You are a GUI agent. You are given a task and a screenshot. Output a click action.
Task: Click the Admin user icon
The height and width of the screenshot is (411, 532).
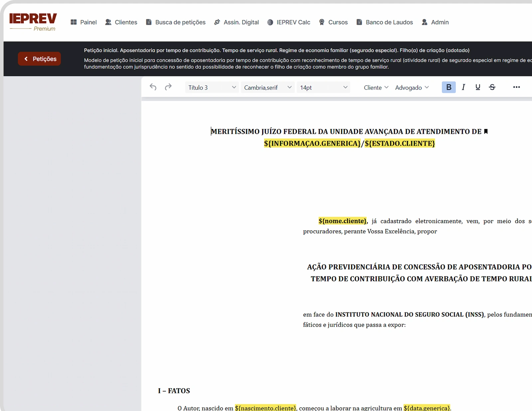click(x=425, y=22)
